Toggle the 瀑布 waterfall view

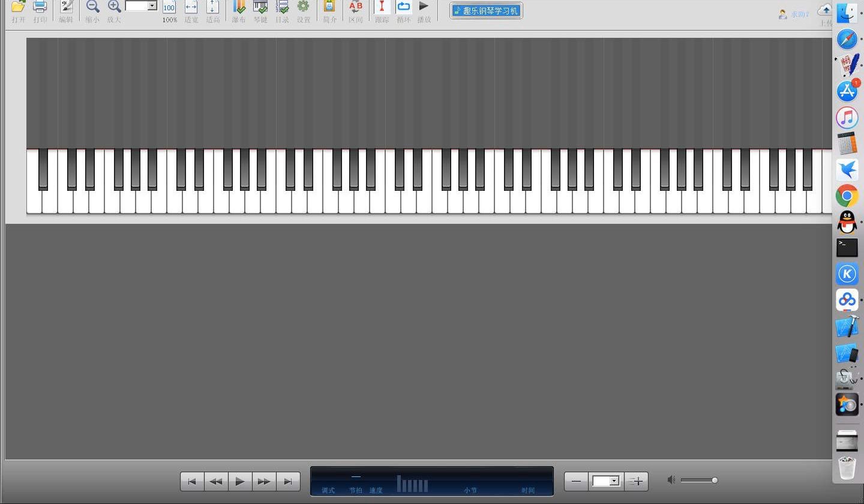(x=239, y=11)
